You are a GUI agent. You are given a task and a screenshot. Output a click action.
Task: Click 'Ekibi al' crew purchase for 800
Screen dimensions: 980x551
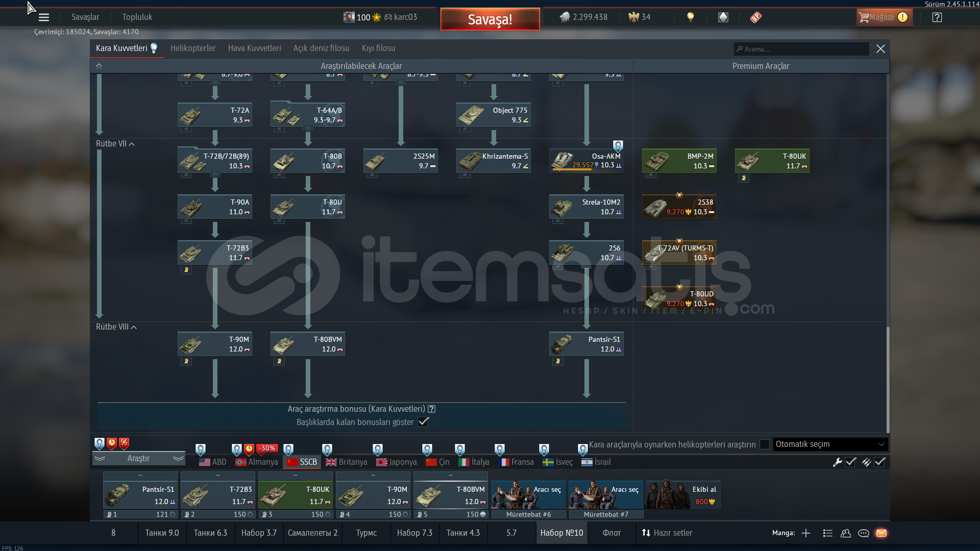pos(683,495)
